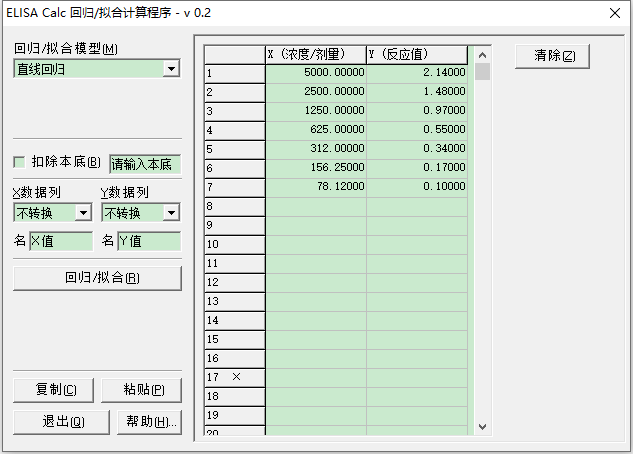Viewport: 633px width, 454px height.
Task: Select cell with value 2.14000
Action: point(417,73)
